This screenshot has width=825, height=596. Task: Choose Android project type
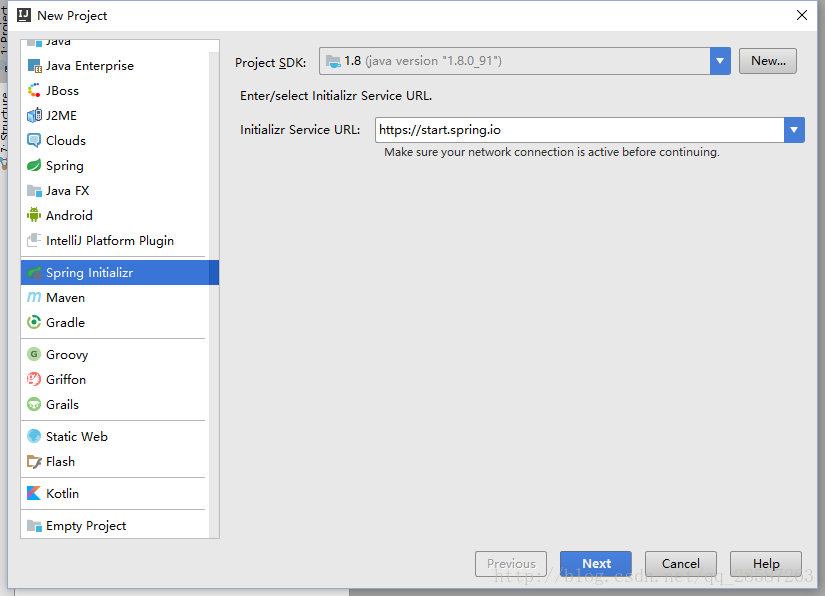115,215
